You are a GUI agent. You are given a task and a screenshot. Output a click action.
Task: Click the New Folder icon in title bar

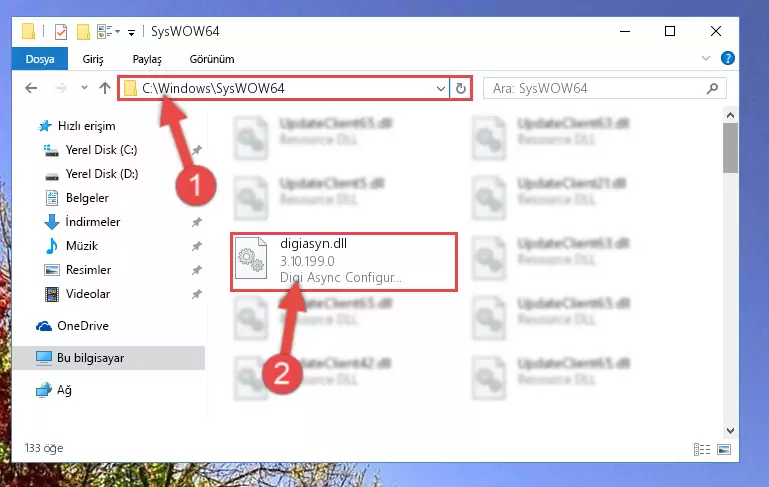pyautogui.click(x=83, y=32)
